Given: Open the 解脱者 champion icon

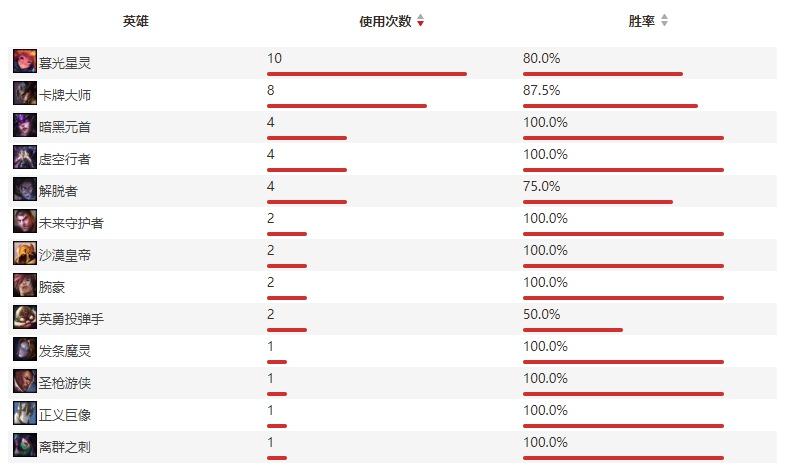Looking at the screenshot, I should click(25, 190).
